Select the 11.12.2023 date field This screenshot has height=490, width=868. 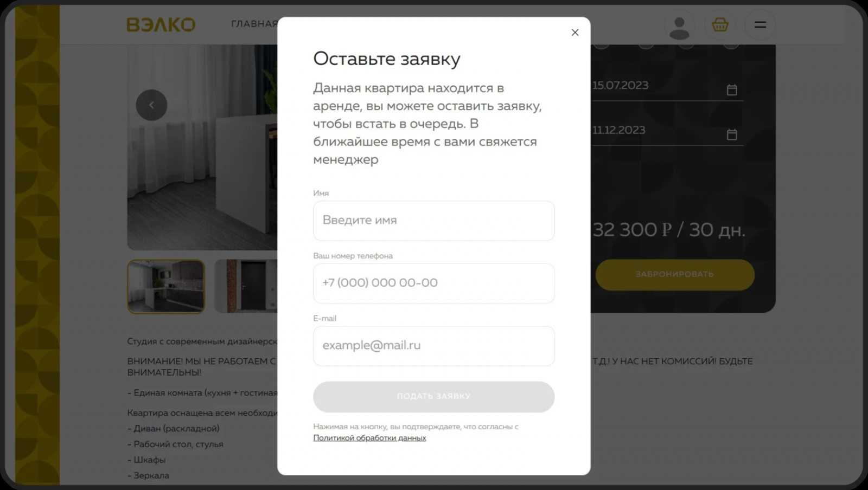click(x=667, y=132)
